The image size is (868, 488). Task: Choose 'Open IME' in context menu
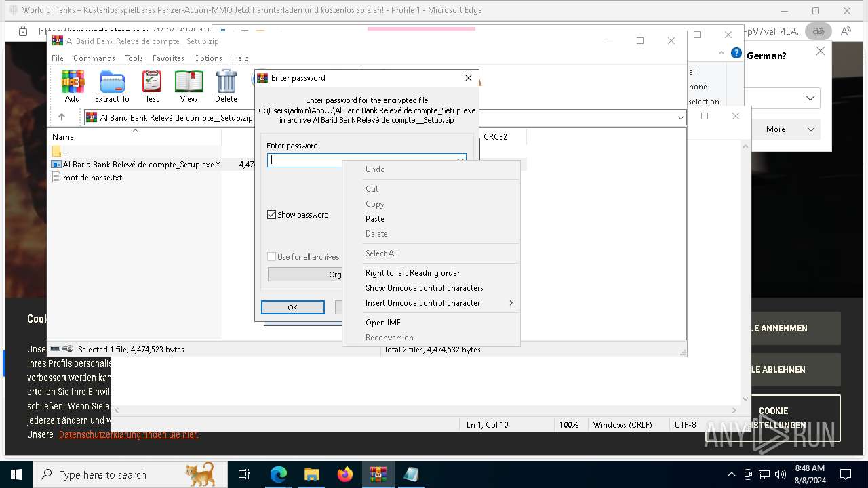pos(431,323)
